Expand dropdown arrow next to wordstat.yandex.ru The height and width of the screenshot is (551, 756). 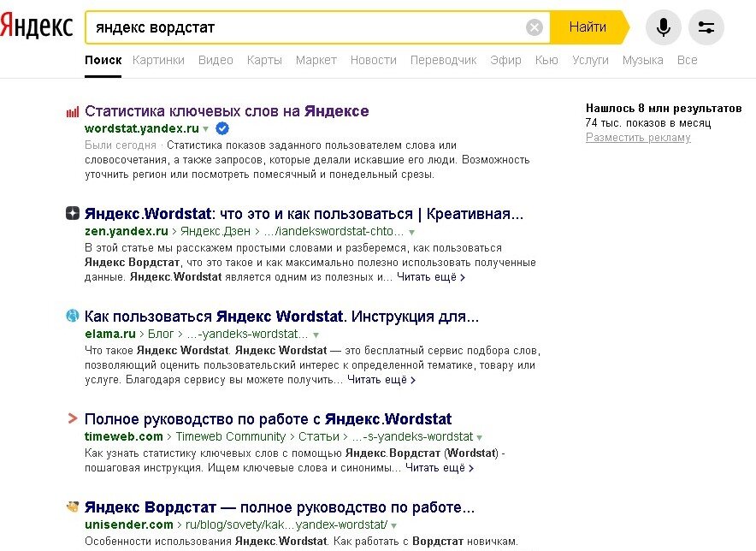pyautogui.click(x=206, y=129)
